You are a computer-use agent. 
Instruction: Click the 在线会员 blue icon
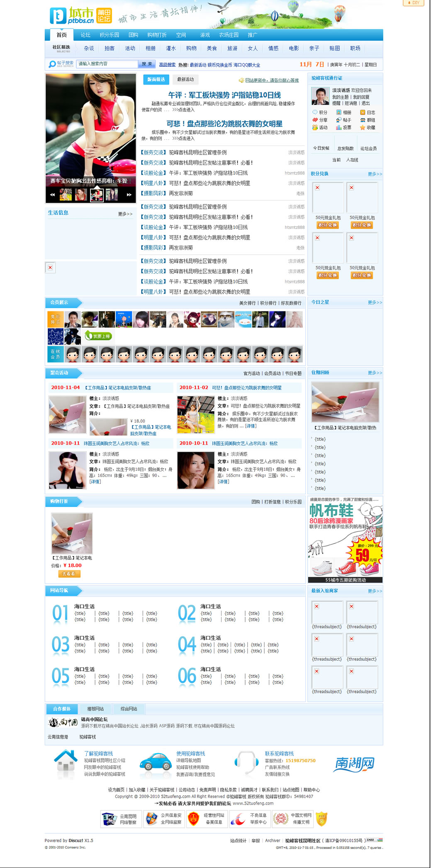[55, 354]
